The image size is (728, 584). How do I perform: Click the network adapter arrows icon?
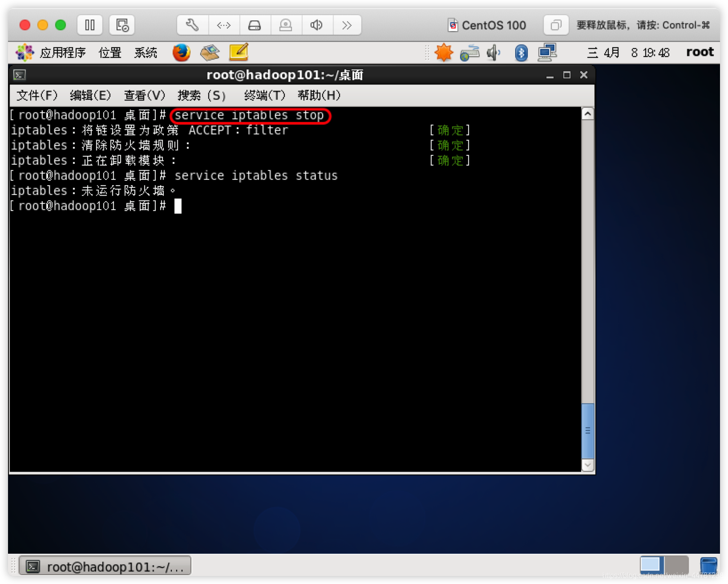click(x=224, y=25)
